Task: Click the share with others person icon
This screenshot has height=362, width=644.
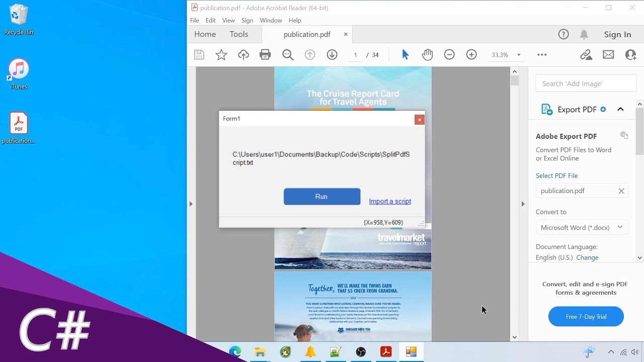Action: click(x=630, y=55)
